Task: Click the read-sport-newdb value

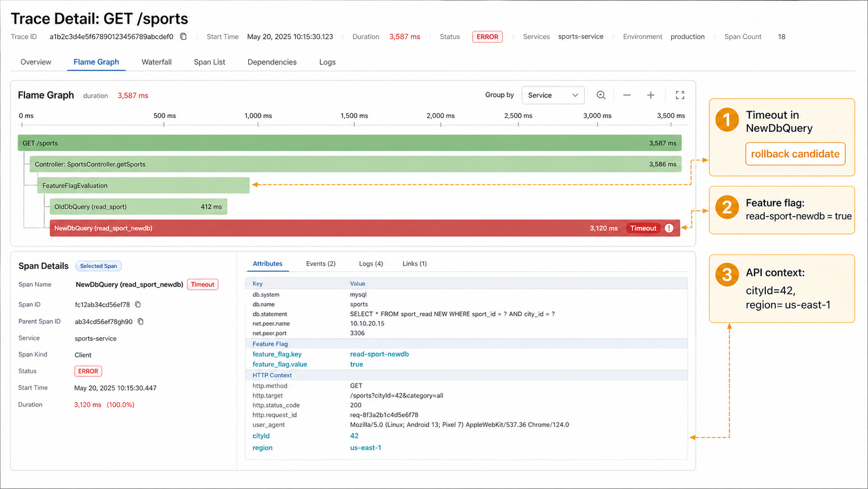Action: [379, 354]
